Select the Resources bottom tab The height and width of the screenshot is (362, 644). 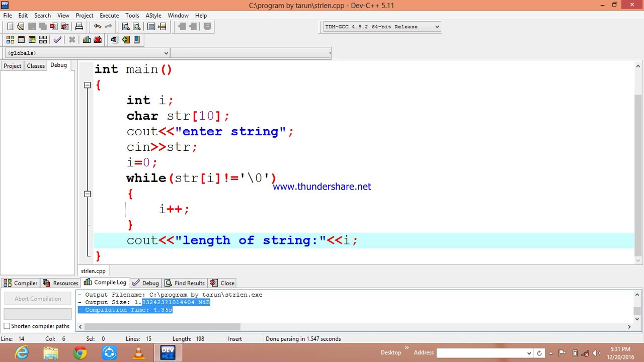pos(60,283)
